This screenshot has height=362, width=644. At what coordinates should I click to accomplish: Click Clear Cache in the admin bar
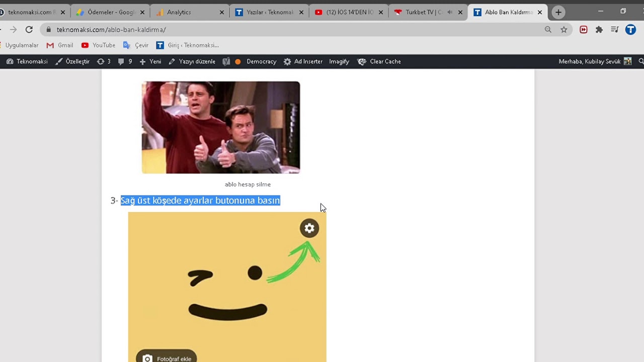tap(379, 61)
